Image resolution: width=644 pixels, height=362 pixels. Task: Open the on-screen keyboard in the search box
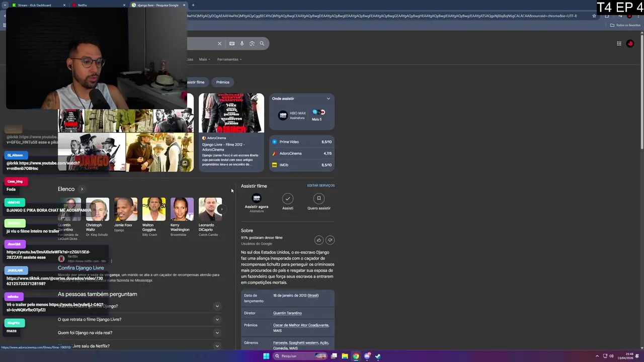tap(232, 43)
